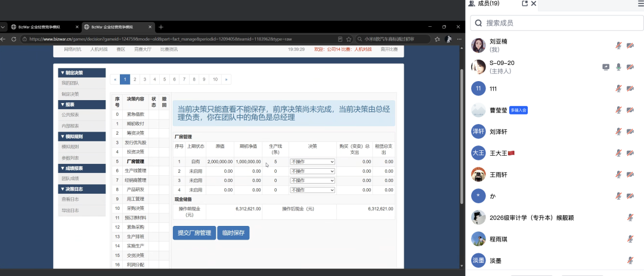Open browser favorites list icon
644x276 pixels.
438,39
